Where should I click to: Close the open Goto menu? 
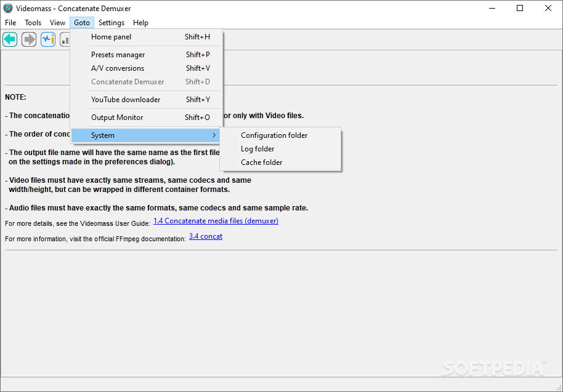pyautogui.click(x=82, y=23)
